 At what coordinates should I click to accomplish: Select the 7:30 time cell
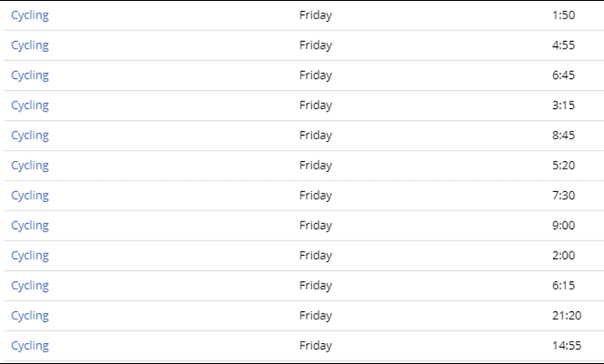562,195
